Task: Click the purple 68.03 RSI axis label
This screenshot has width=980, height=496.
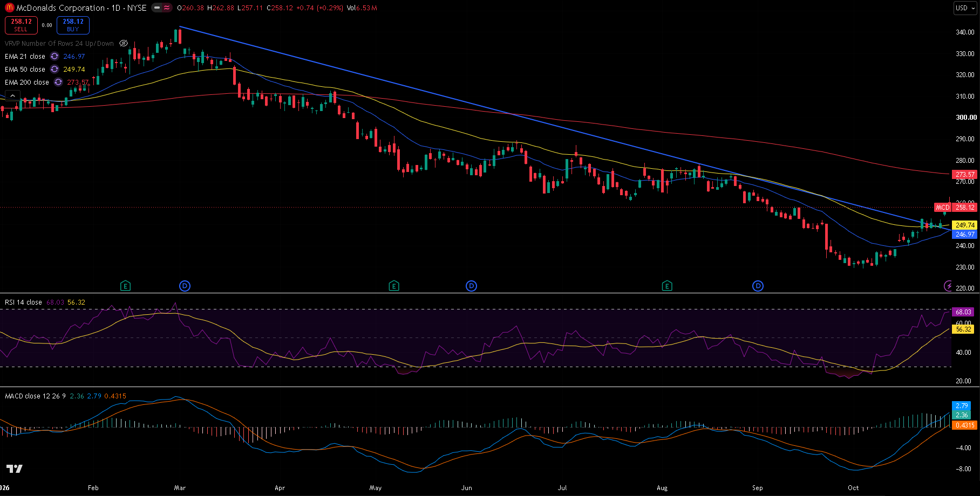Action: (963, 312)
